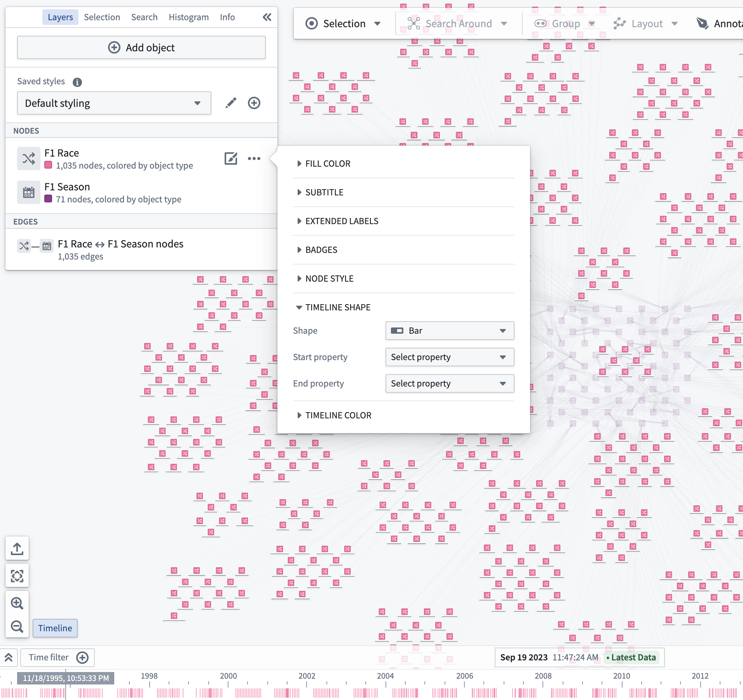This screenshot has width=743, height=700.
Task: Expand the TIMELINE COLOR section
Action: (x=335, y=415)
